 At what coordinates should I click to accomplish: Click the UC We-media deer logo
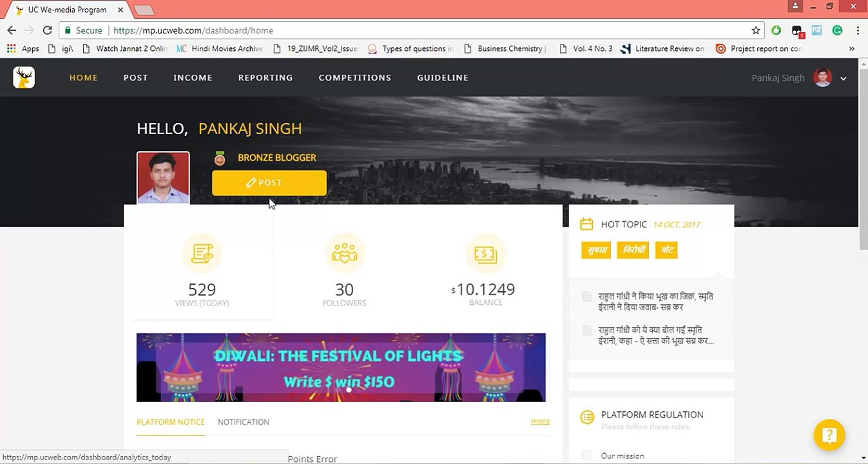click(24, 78)
